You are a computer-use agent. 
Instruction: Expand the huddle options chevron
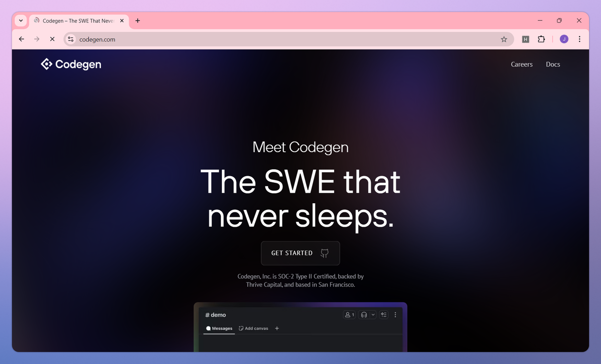tap(373, 314)
